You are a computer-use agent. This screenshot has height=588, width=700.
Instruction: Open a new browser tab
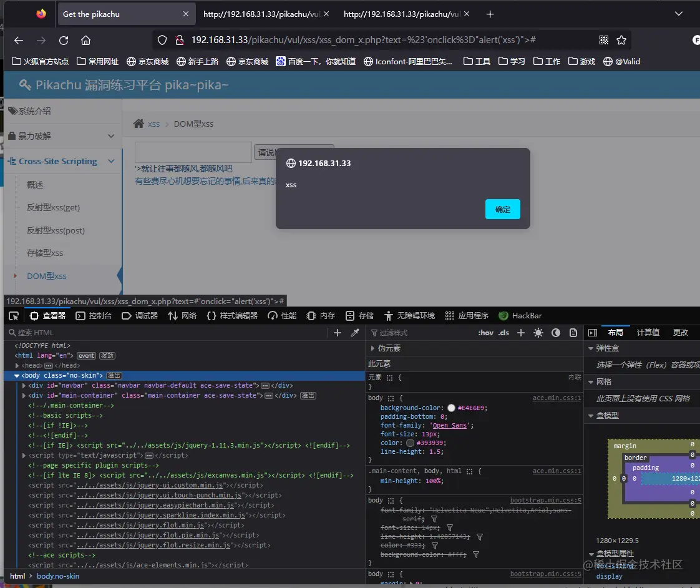[490, 14]
